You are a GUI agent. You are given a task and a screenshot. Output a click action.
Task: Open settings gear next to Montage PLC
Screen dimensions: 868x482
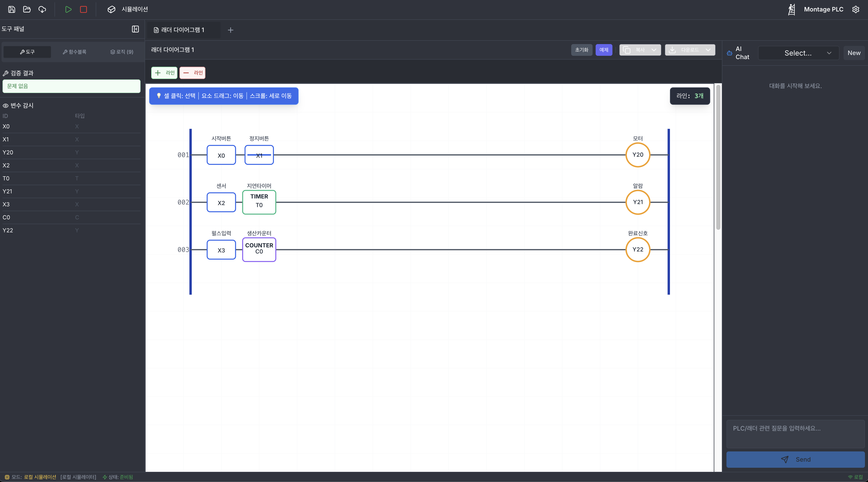(x=856, y=9)
